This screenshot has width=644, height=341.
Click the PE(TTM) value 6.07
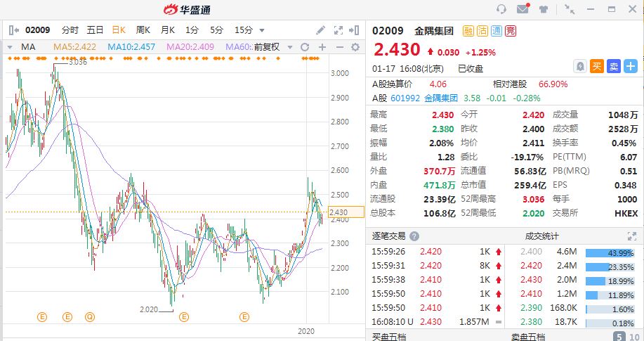pyautogui.click(x=629, y=157)
